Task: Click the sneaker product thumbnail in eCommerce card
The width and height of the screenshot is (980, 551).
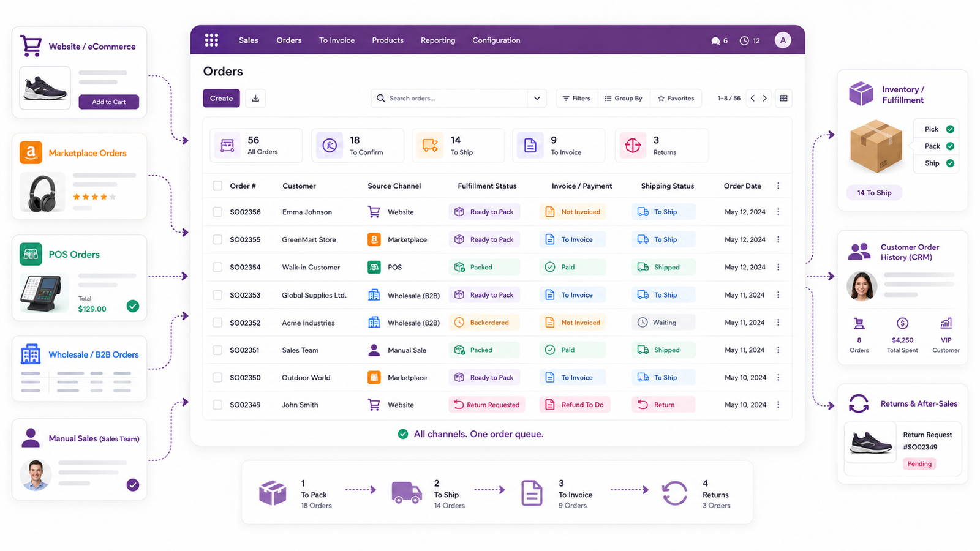Action: [x=45, y=88]
